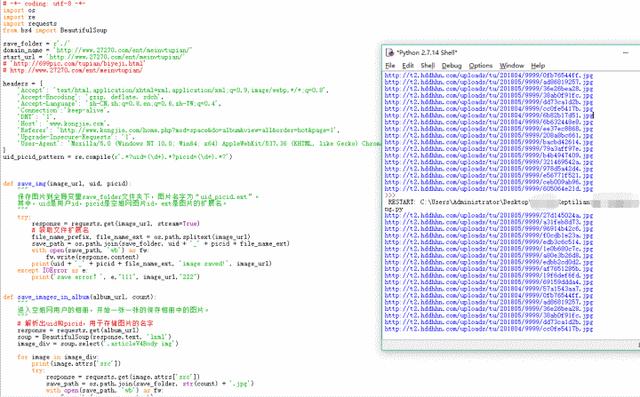The image size is (640, 397).
Task: Open the Window menu in Python Shell
Action: click(511, 66)
